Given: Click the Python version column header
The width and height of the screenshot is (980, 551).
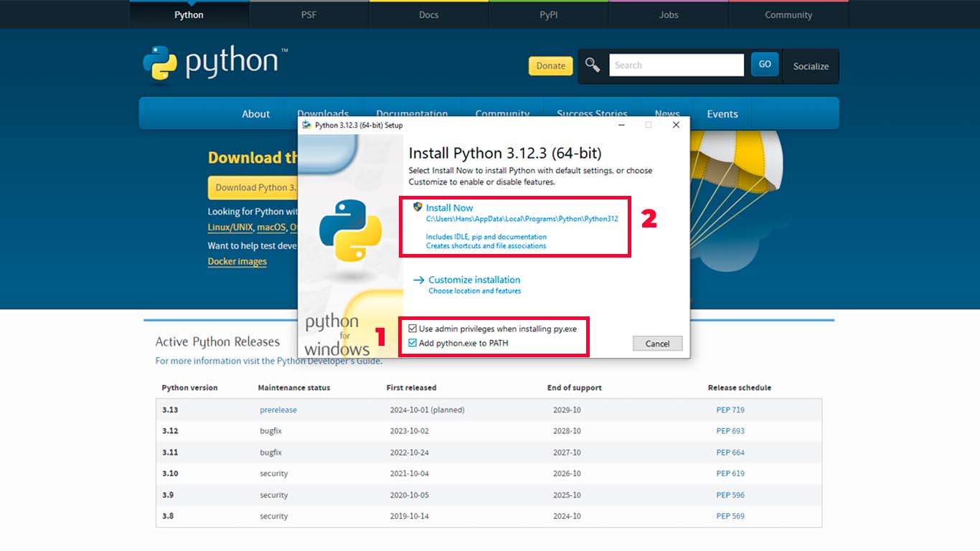Looking at the screenshot, I should [x=189, y=387].
